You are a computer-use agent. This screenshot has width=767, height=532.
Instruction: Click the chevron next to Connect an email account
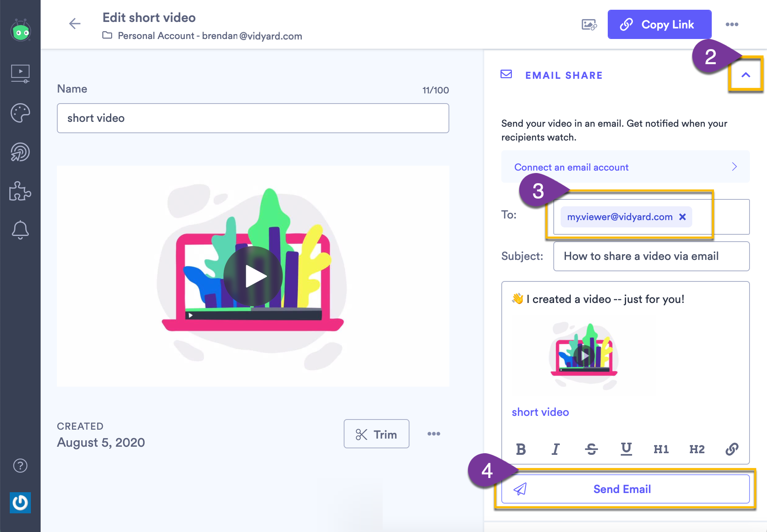coord(734,167)
